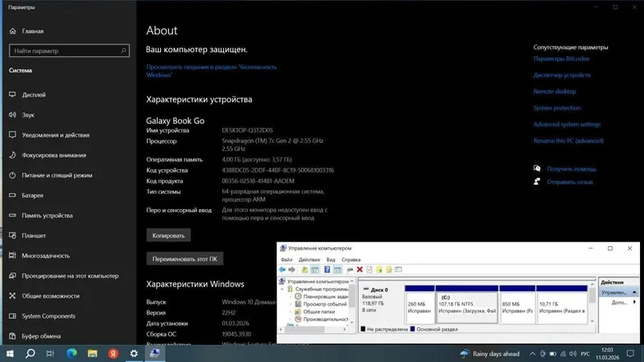Open volume control in the system tray
This screenshot has height=362, width=644.
(x=572, y=354)
